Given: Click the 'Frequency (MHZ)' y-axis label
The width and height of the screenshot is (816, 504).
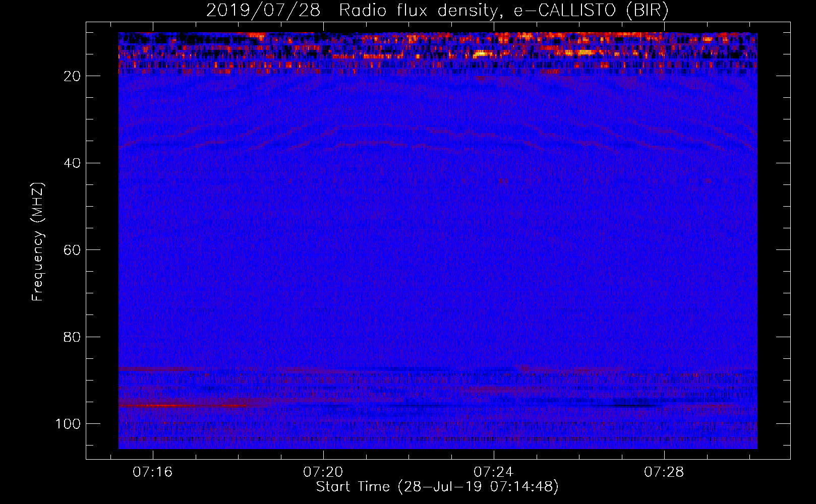Looking at the screenshot, I should click(38, 242).
